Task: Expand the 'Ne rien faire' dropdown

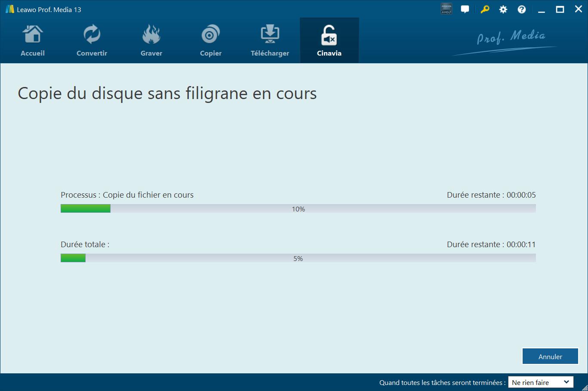Action: [x=541, y=382]
